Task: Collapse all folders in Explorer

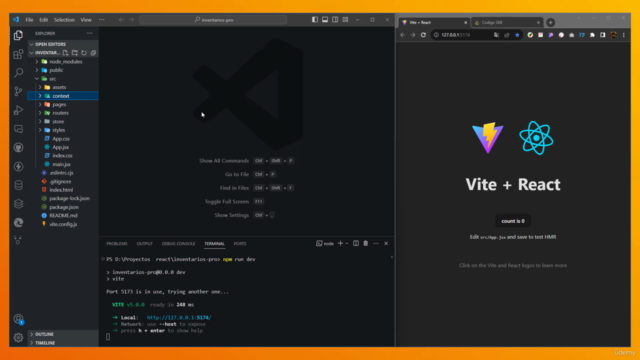Action: [93, 53]
